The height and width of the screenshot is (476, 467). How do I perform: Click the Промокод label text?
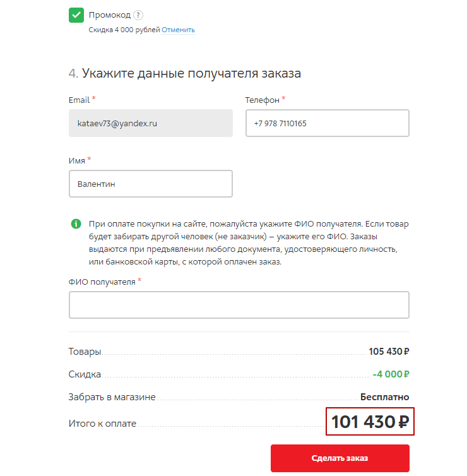(110, 15)
